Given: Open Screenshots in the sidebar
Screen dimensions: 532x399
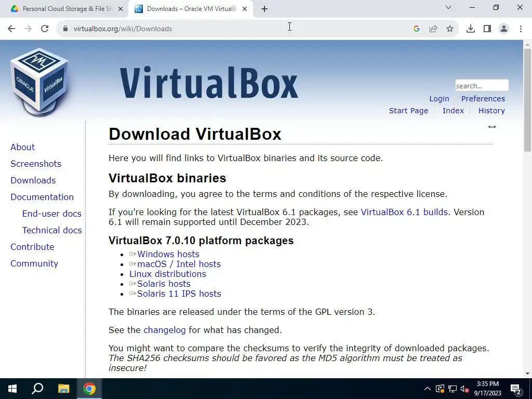Looking at the screenshot, I should click(x=36, y=164).
